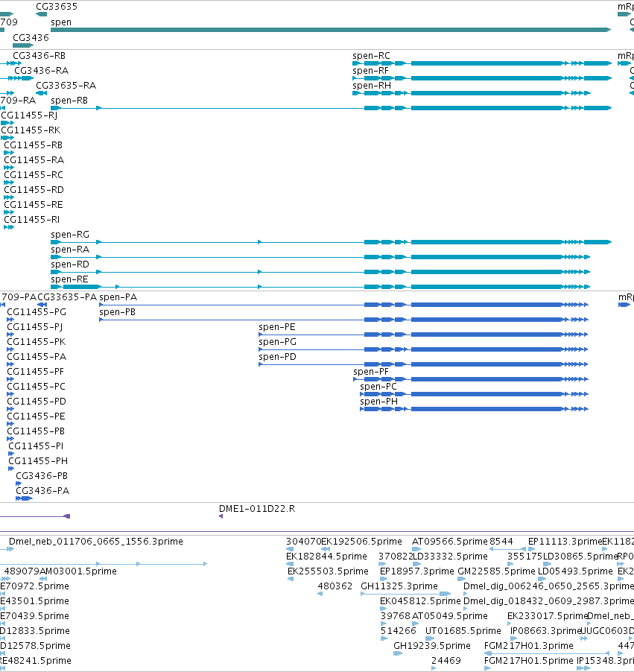
Task: Select the EK255503.5prime EST label
Action: [x=328, y=571]
